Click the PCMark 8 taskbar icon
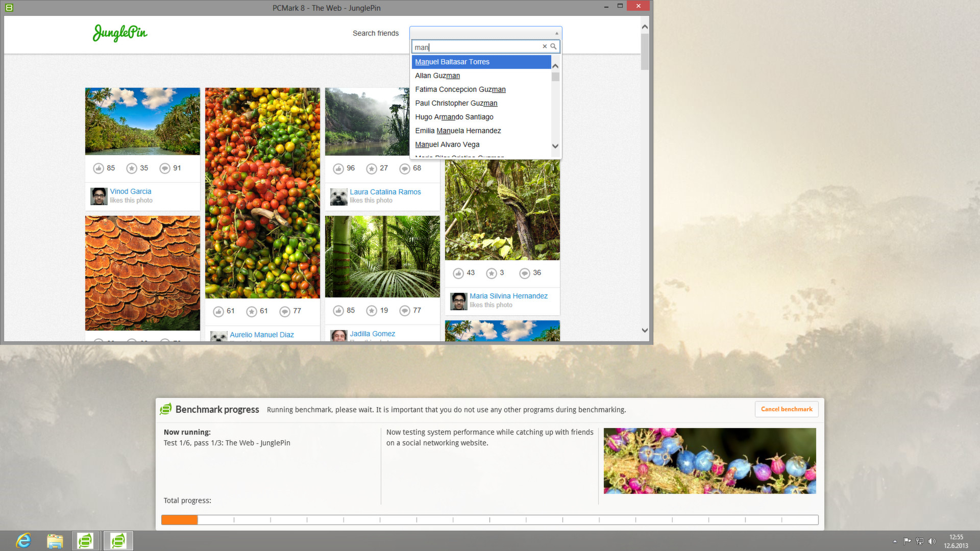The image size is (980, 551). coord(85,540)
